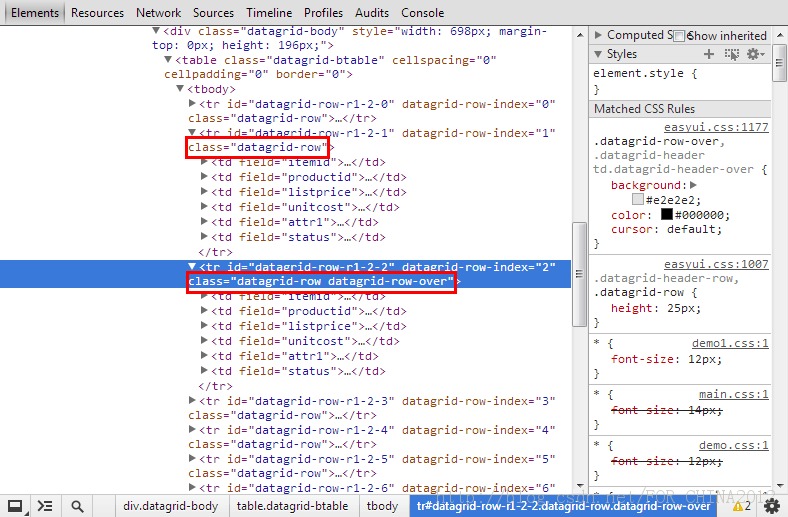Click the Styles pane scrollbar thumb
The width and height of the screenshot is (788, 517).
click(x=779, y=63)
